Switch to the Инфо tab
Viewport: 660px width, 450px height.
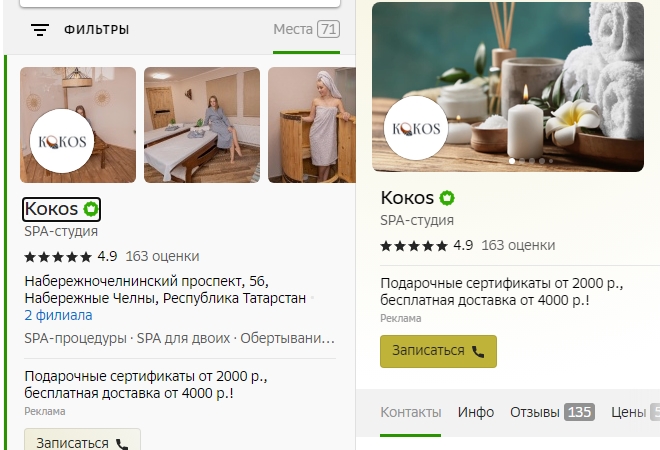tap(476, 412)
